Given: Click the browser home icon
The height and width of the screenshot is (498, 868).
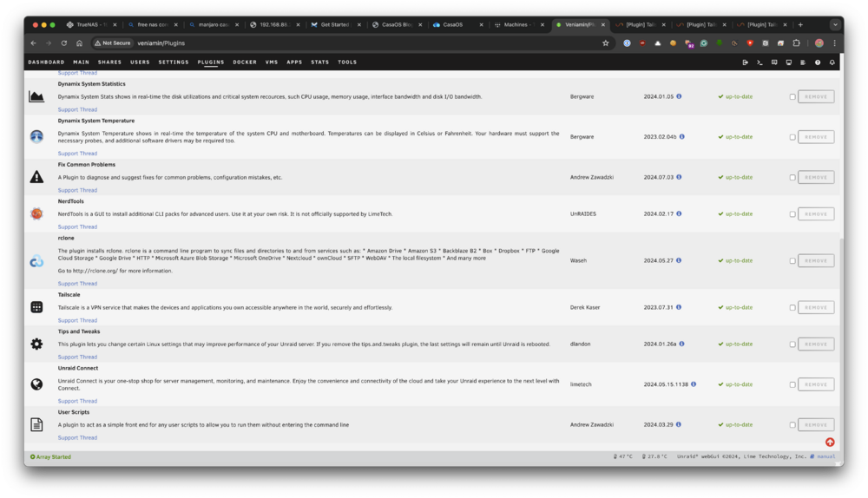Looking at the screenshot, I should [x=80, y=43].
